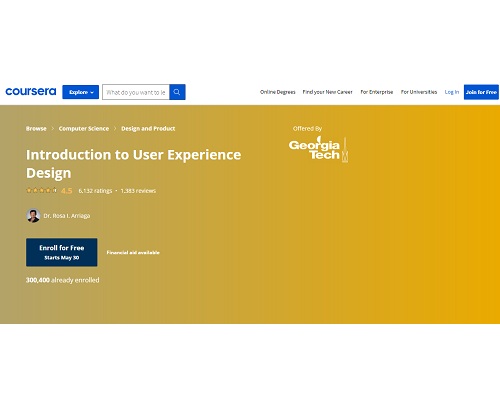Click the Log In link

coord(452,92)
